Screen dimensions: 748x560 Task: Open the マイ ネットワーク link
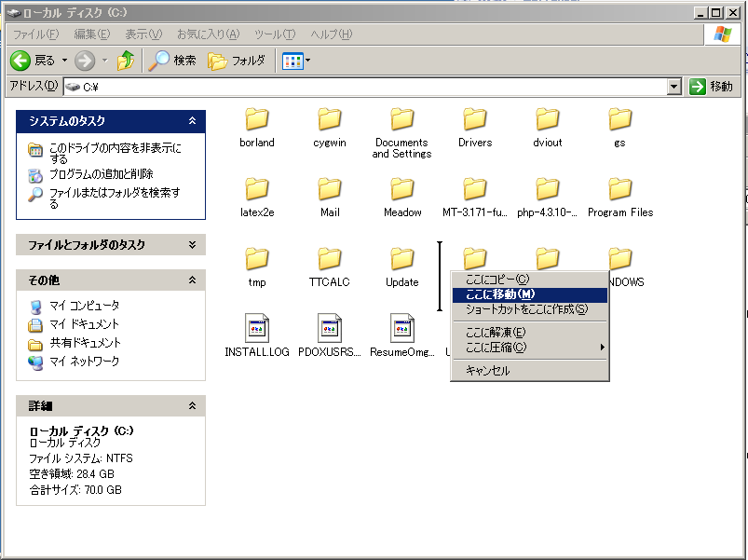(84, 362)
